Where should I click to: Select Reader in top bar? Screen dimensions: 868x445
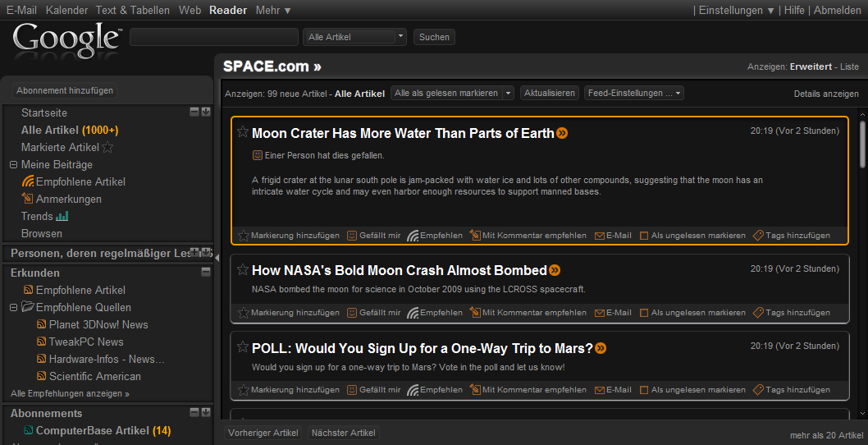(x=228, y=10)
